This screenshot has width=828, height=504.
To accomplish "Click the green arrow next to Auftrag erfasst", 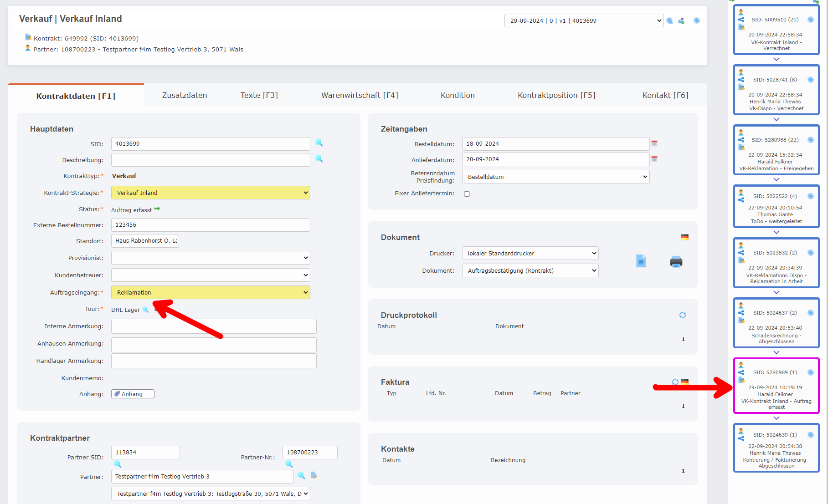I will point(157,209).
